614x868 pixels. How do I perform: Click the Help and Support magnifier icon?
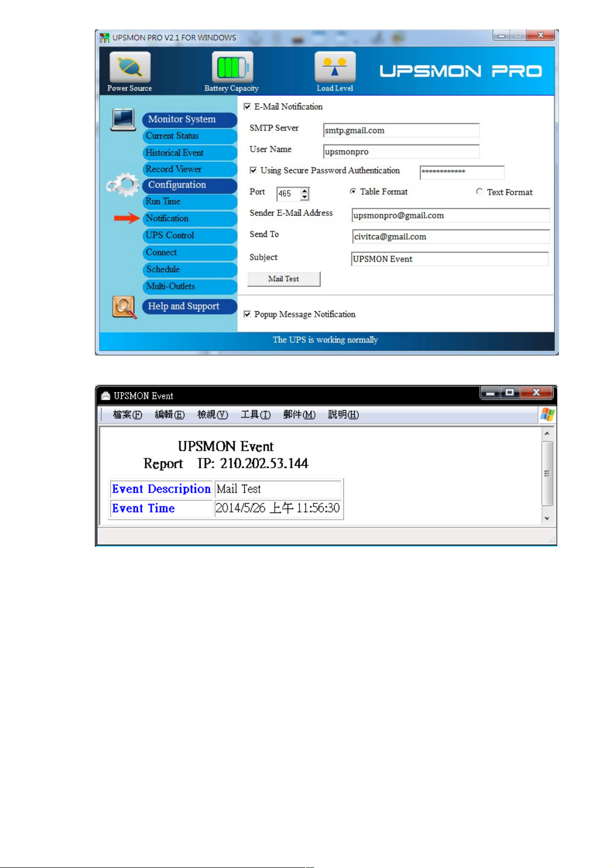(x=124, y=307)
